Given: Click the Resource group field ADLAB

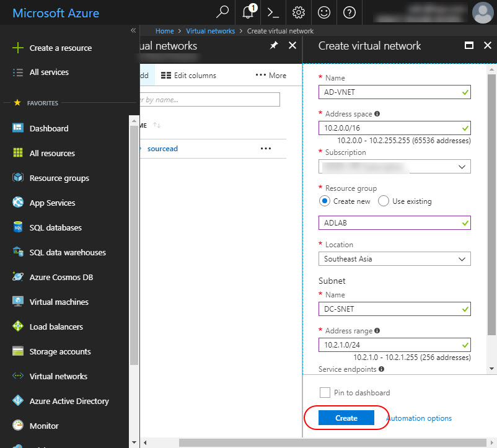Looking at the screenshot, I should [x=394, y=222].
